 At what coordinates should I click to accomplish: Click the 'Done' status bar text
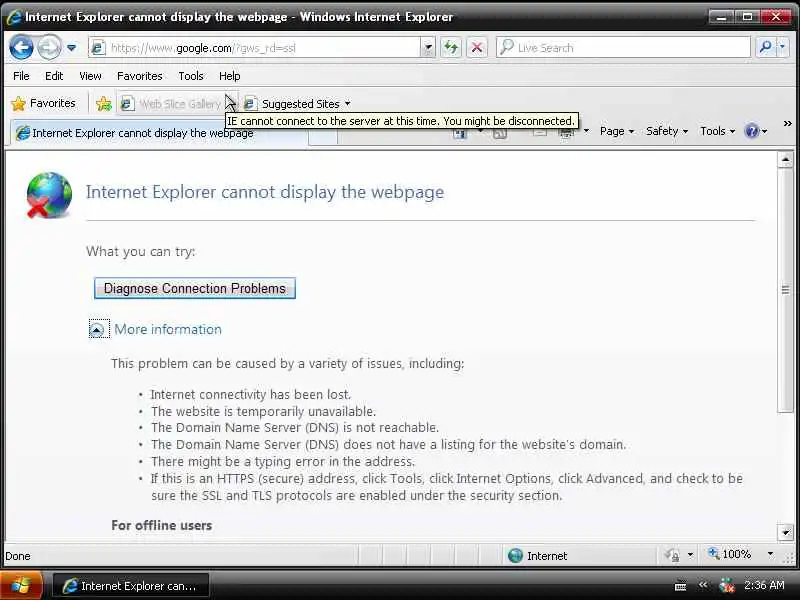(17, 556)
